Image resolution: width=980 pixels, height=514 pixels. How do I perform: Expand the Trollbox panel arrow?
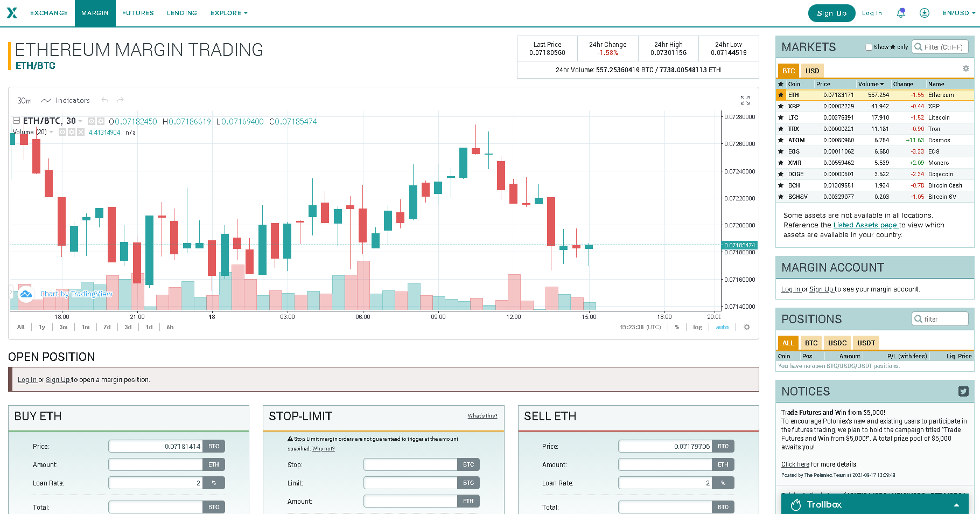click(956, 505)
